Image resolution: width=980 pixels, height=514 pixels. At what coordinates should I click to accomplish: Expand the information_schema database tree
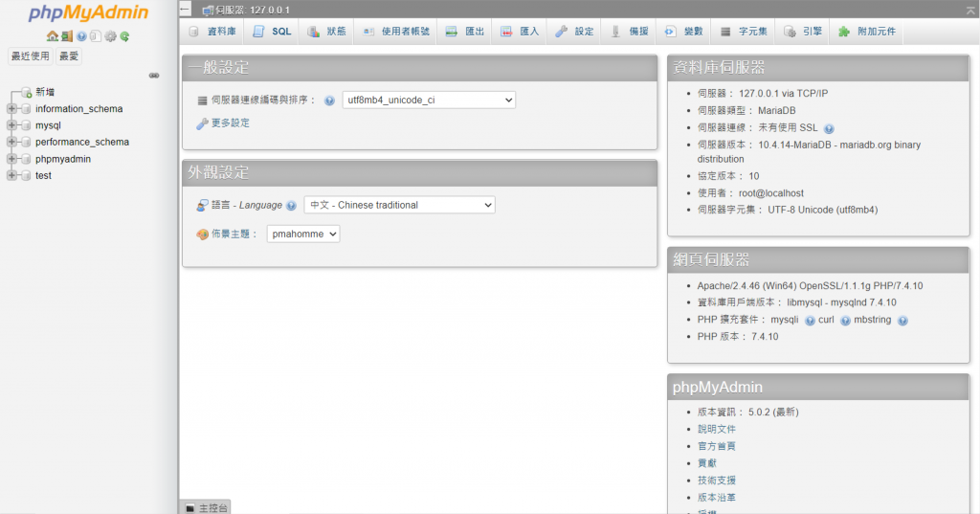click(11, 109)
